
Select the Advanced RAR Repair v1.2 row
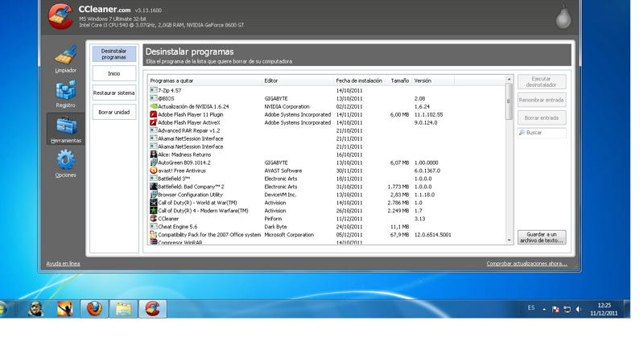327,130
